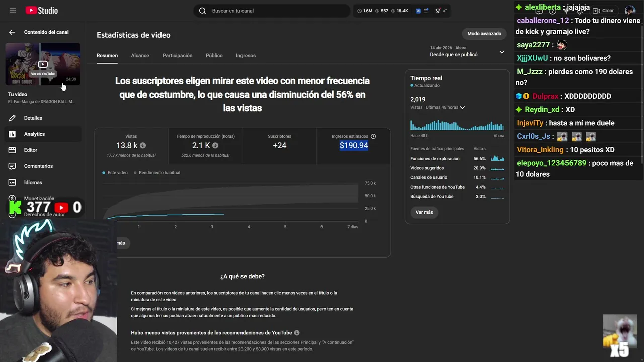The image size is (644, 362).
Task: Click the trophy icon in top bar
Action: [438, 11]
